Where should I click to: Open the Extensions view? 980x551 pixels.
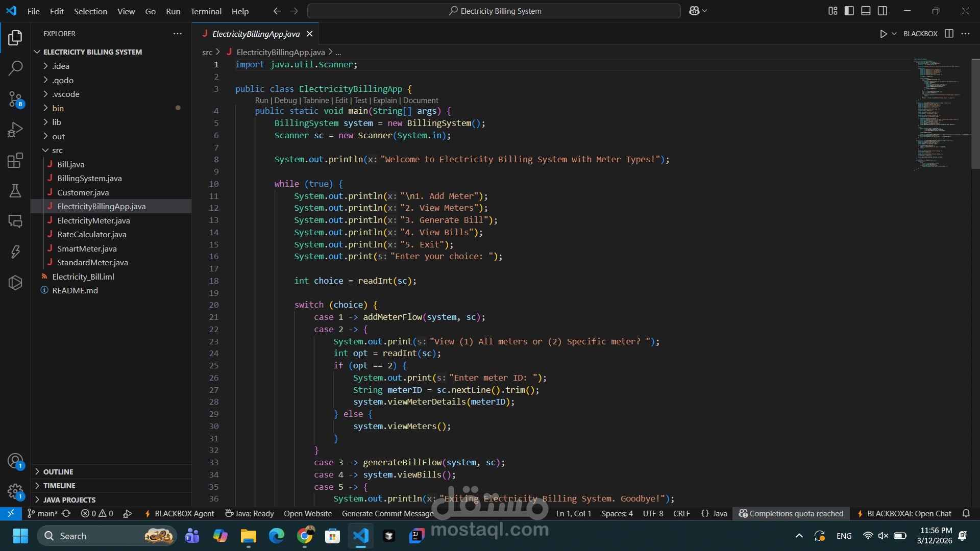tap(15, 160)
